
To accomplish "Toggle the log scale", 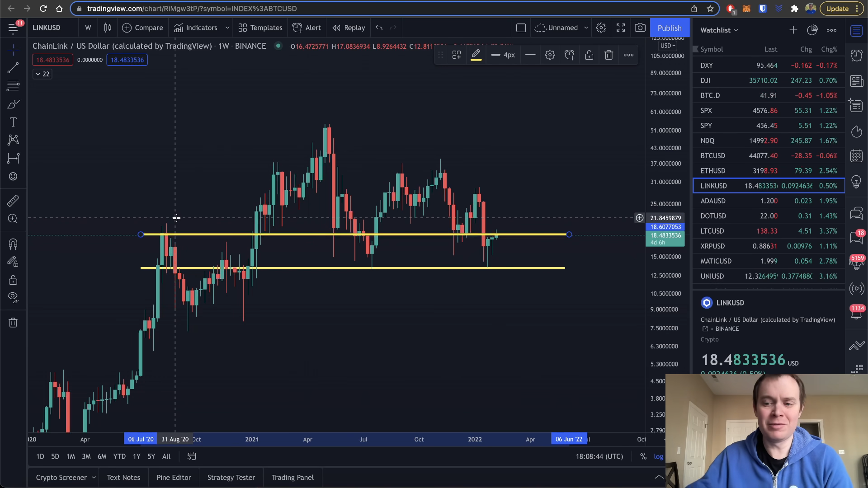I will [658, 456].
